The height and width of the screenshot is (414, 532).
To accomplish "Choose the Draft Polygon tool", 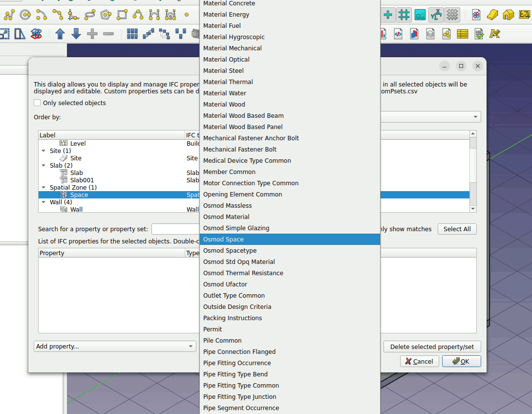I will (106, 15).
